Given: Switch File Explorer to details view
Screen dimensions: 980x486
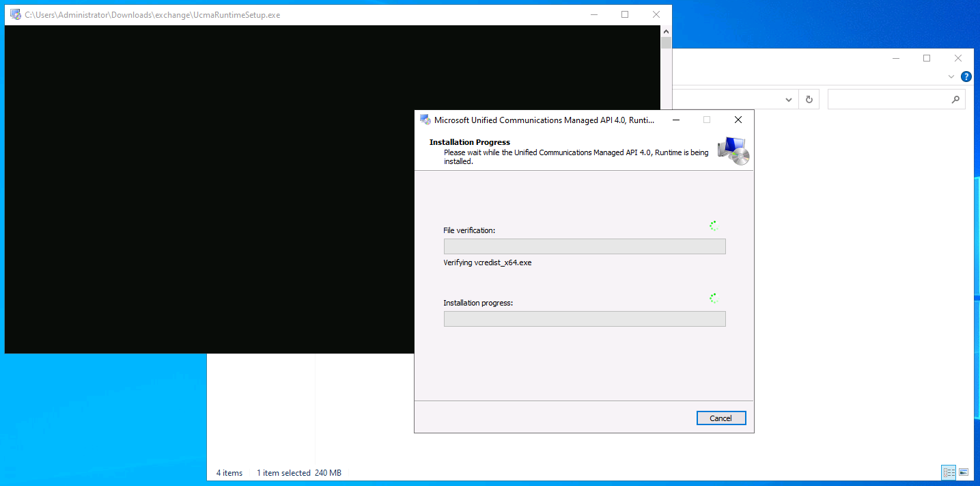Looking at the screenshot, I should click(x=949, y=472).
